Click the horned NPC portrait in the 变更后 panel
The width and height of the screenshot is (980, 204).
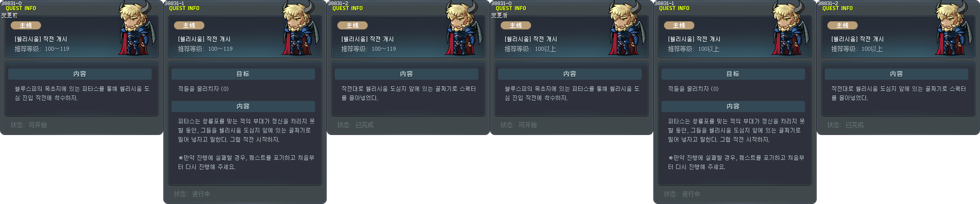click(x=625, y=28)
